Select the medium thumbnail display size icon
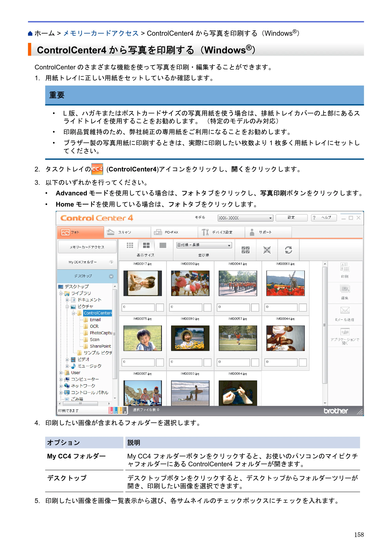The width and height of the screenshot is (392, 555). (x=146, y=246)
